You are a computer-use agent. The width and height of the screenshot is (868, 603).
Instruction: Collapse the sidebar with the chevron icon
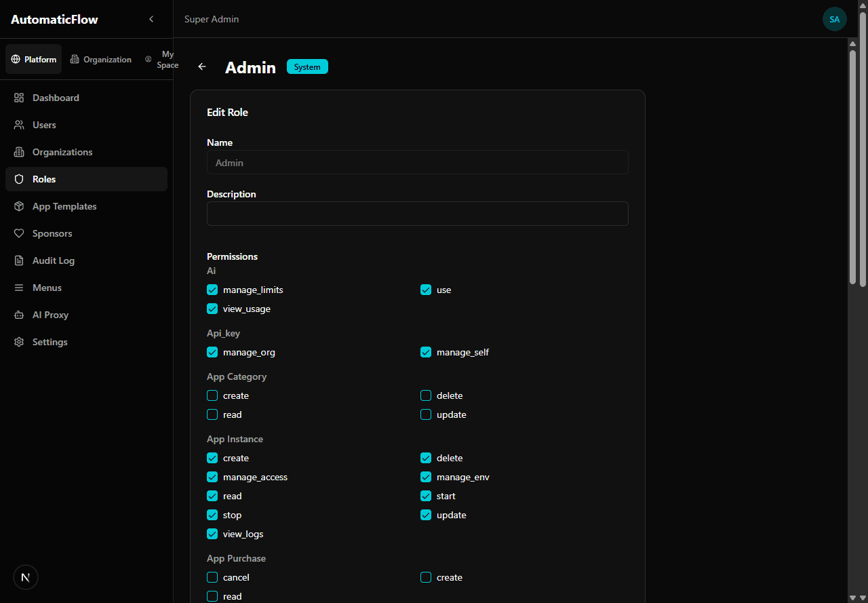click(151, 19)
